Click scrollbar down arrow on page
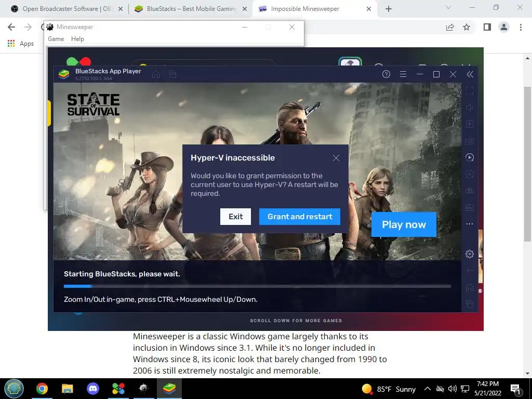This screenshot has width=532, height=399. click(527, 374)
